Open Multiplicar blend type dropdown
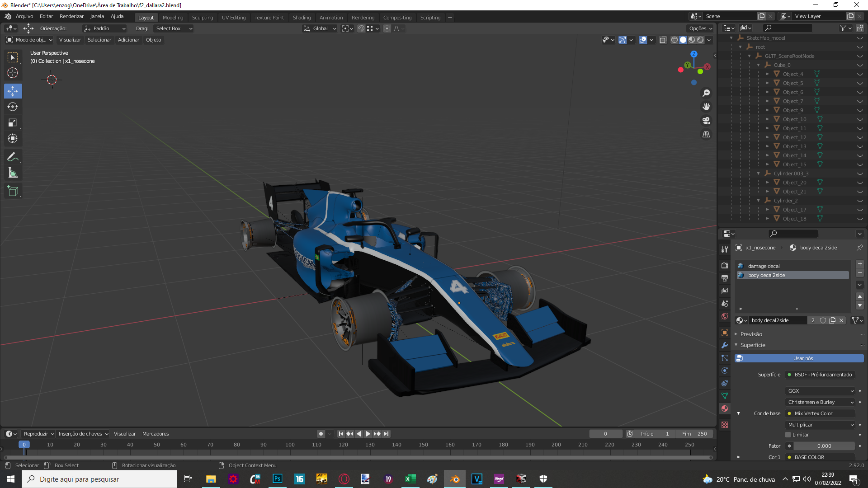The width and height of the screenshot is (868, 488). pos(821,425)
